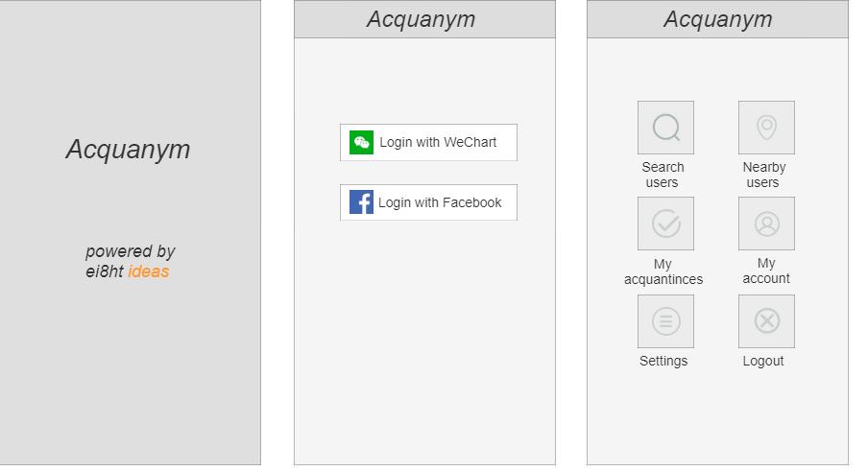
Task: Click the Facebook logo icon
Action: [x=361, y=202]
